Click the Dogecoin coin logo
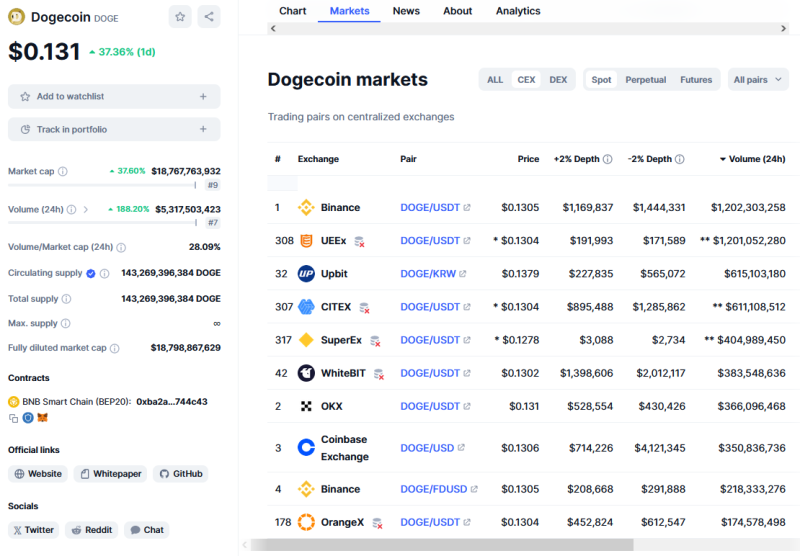800x556 pixels. [16, 17]
